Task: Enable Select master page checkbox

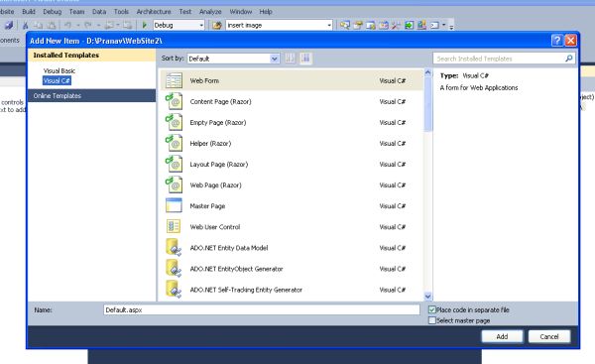Action: pos(431,320)
